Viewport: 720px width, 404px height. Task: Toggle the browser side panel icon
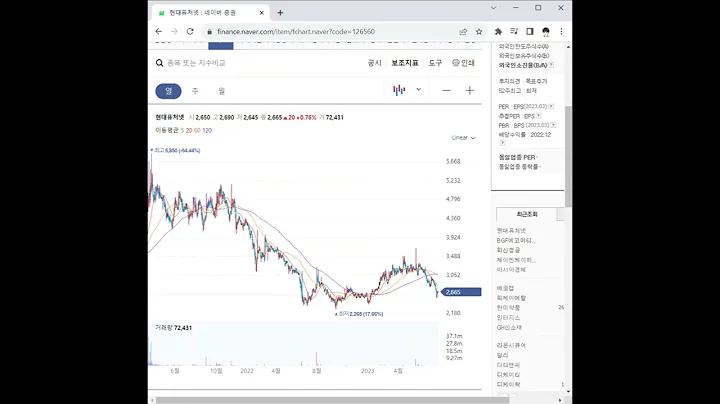pos(530,31)
